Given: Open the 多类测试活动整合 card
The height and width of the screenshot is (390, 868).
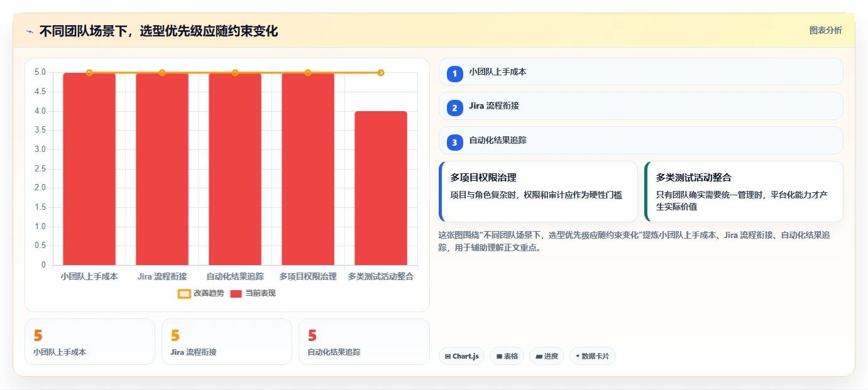Looking at the screenshot, I should [744, 192].
